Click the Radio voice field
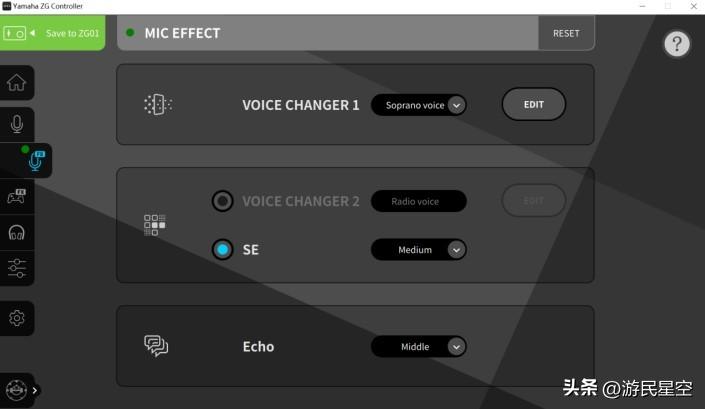 418,201
